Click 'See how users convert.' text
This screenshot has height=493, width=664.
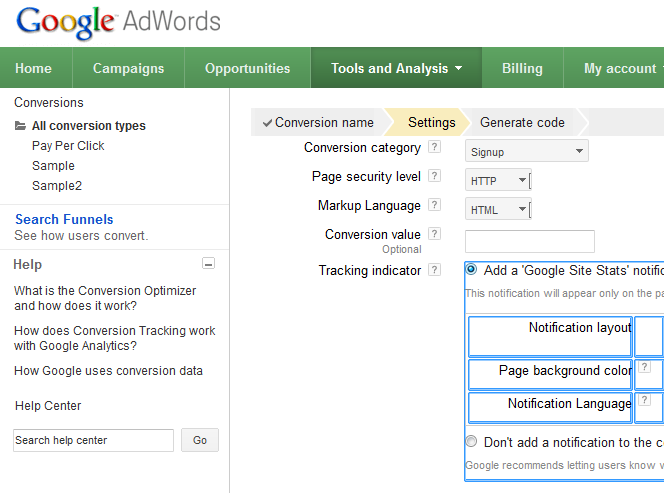(x=81, y=235)
